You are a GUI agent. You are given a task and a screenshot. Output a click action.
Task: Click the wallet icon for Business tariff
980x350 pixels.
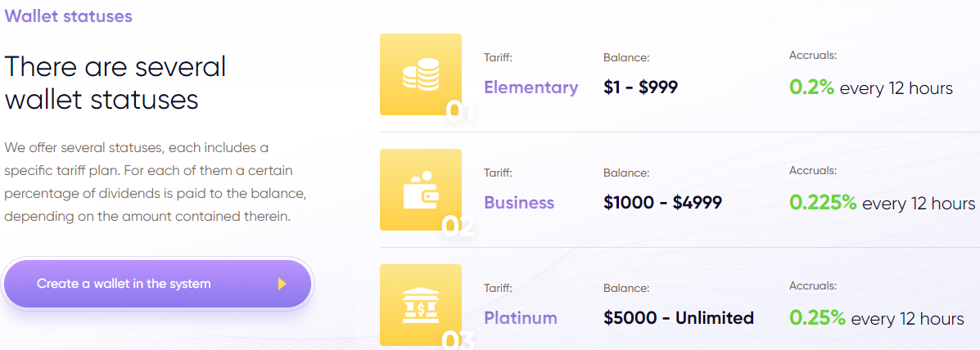(x=420, y=191)
